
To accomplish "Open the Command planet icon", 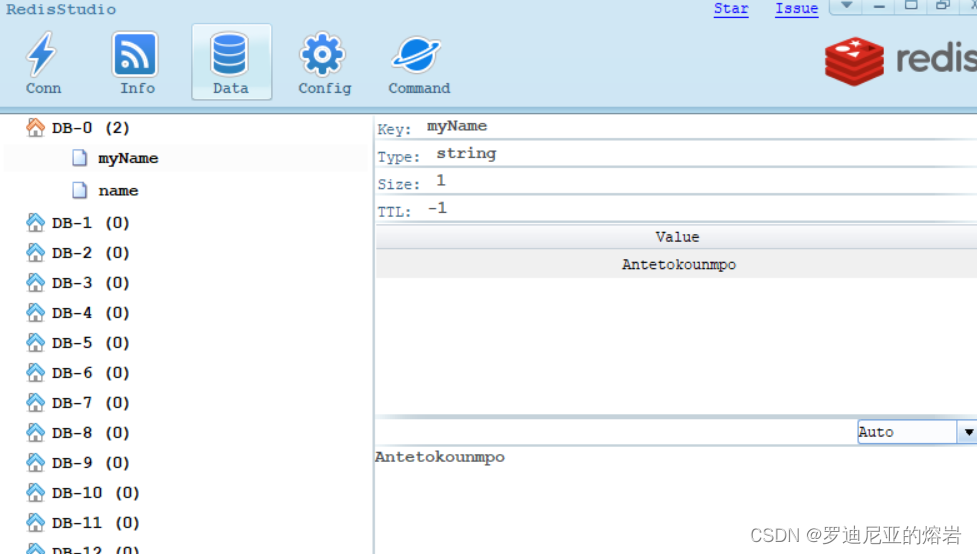I will [416, 55].
